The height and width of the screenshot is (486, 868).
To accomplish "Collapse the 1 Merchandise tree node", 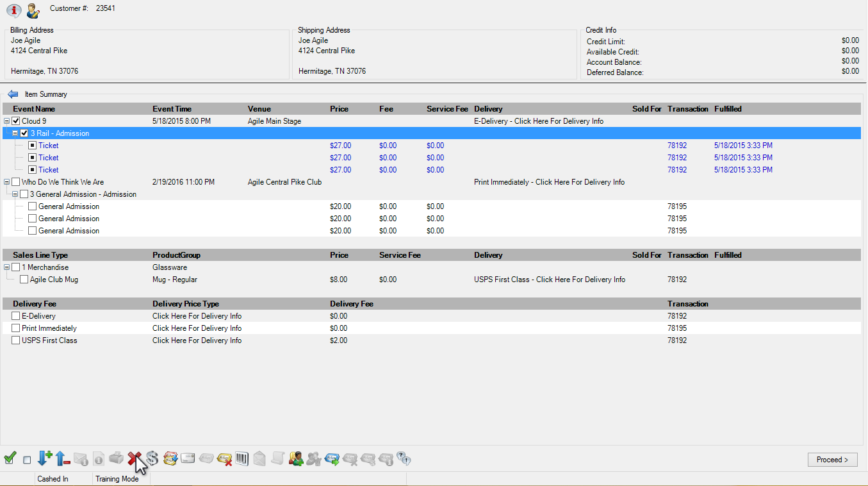I will tap(7, 267).
